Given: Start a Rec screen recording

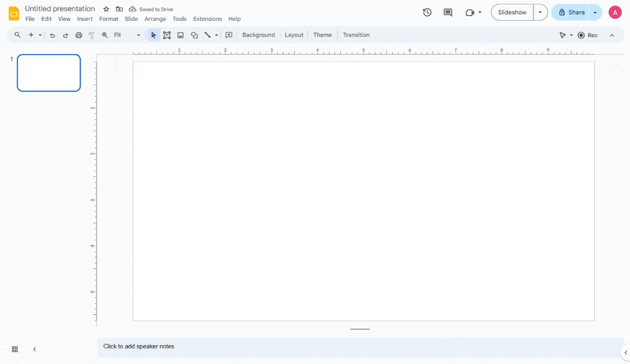Looking at the screenshot, I should (588, 35).
